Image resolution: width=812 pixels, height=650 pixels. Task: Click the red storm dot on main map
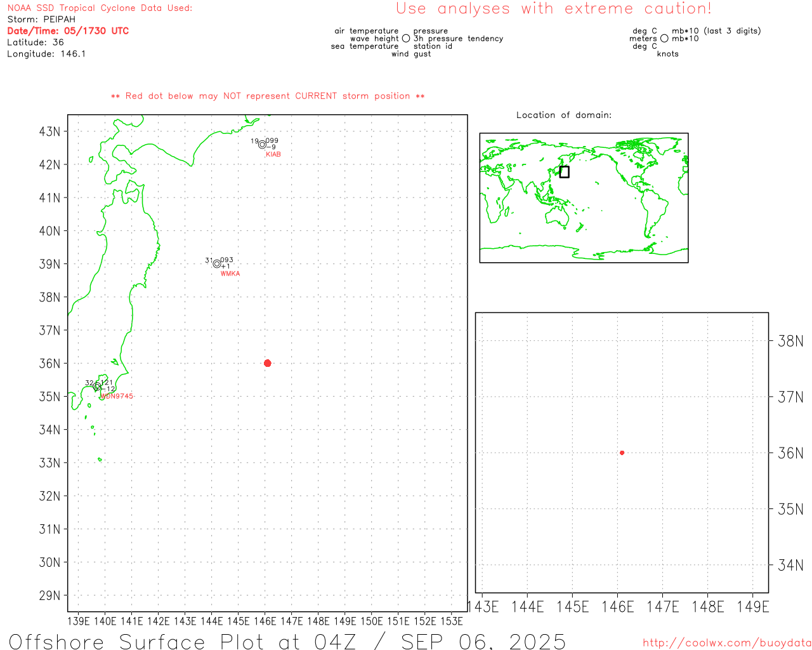[x=267, y=363]
